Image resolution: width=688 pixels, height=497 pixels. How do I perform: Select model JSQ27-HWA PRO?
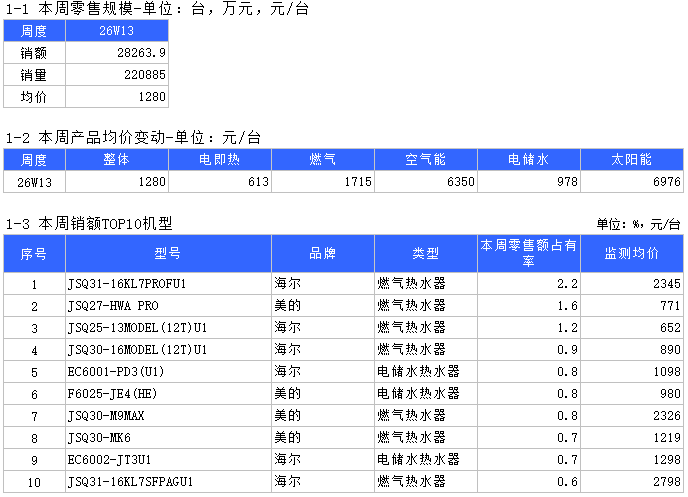click(x=113, y=306)
